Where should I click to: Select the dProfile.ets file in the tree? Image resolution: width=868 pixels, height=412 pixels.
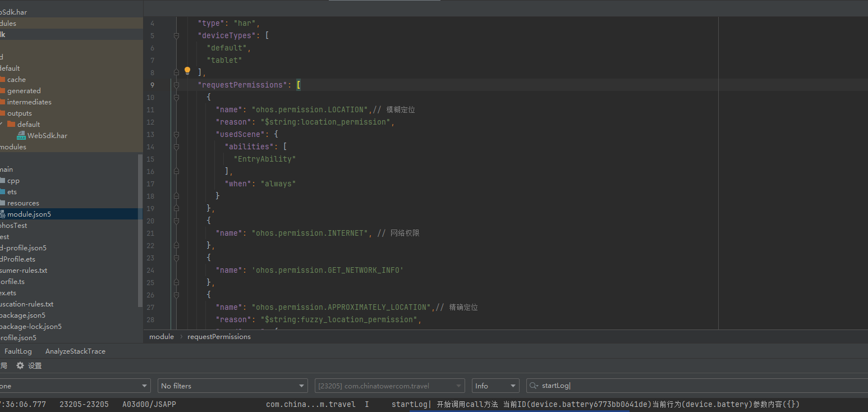tap(18, 259)
